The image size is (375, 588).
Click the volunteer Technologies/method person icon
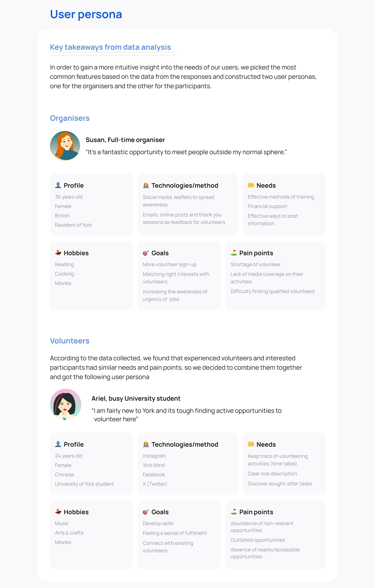point(146,444)
